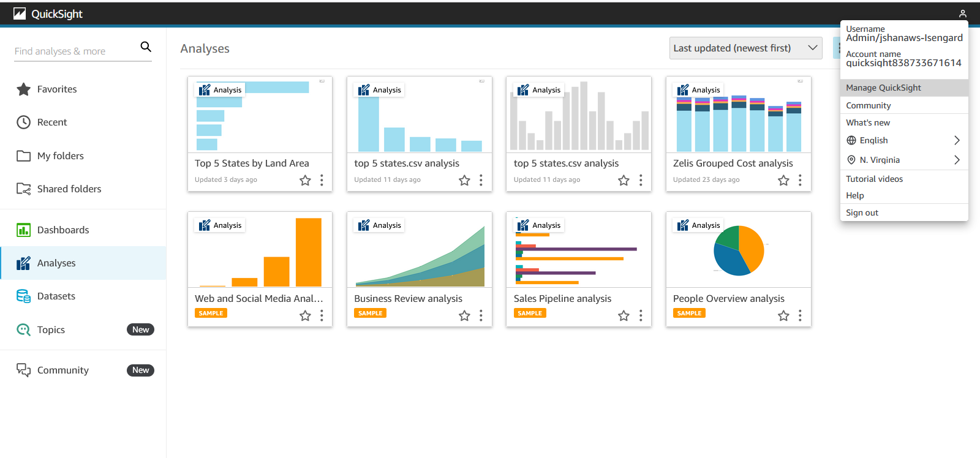Open the Zelis Grouped Cost analysis thumbnail
Viewport: 980px width, 458px height.
point(738,114)
